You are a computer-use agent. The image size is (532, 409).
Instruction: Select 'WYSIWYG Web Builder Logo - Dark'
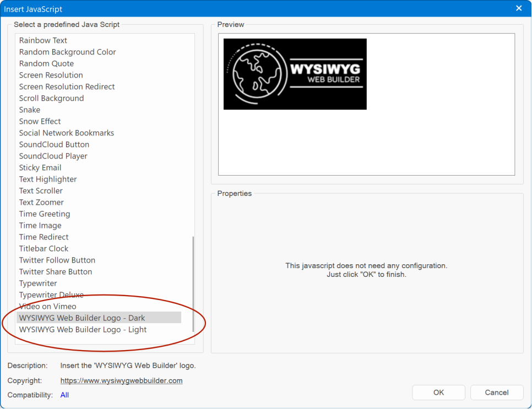pos(99,318)
